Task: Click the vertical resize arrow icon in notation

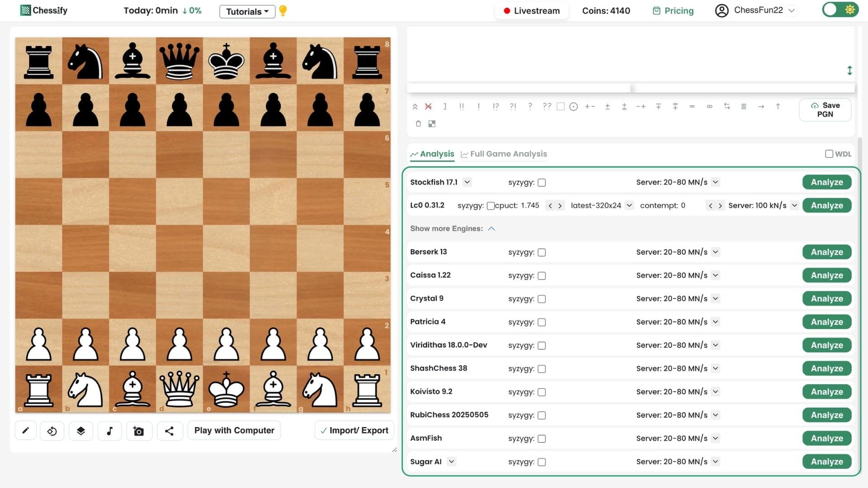Action: coord(849,70)
